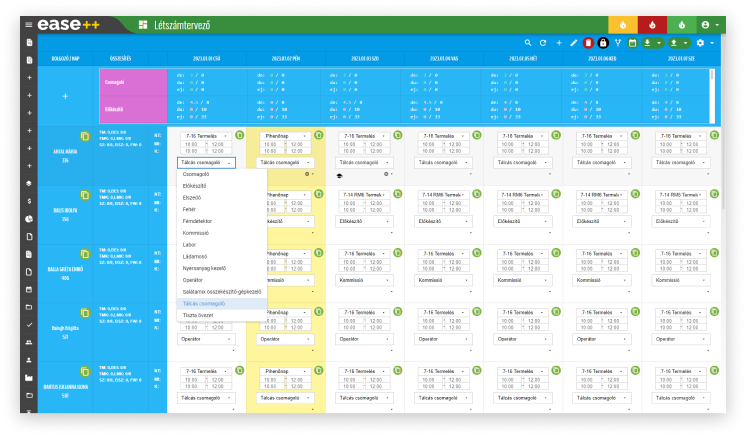
Task: Click the plus icon in the top toolbar
Action: (559, 43)
